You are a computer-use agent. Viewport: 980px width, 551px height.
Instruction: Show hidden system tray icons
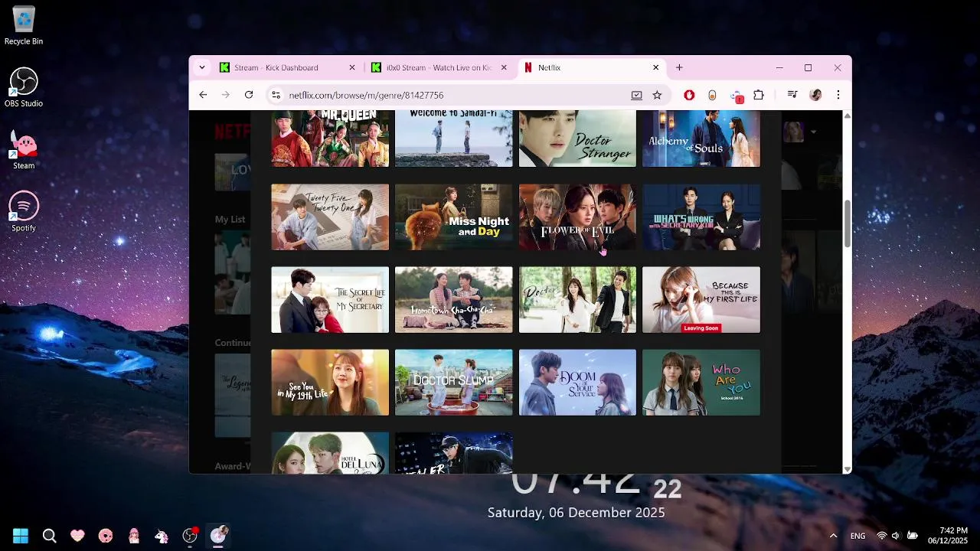coord(833,536)
